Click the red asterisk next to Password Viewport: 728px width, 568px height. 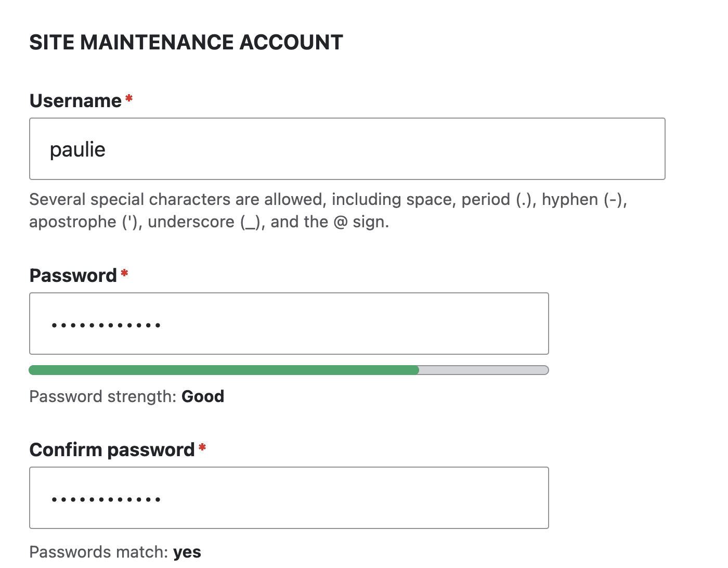click(x=124, y=272)
